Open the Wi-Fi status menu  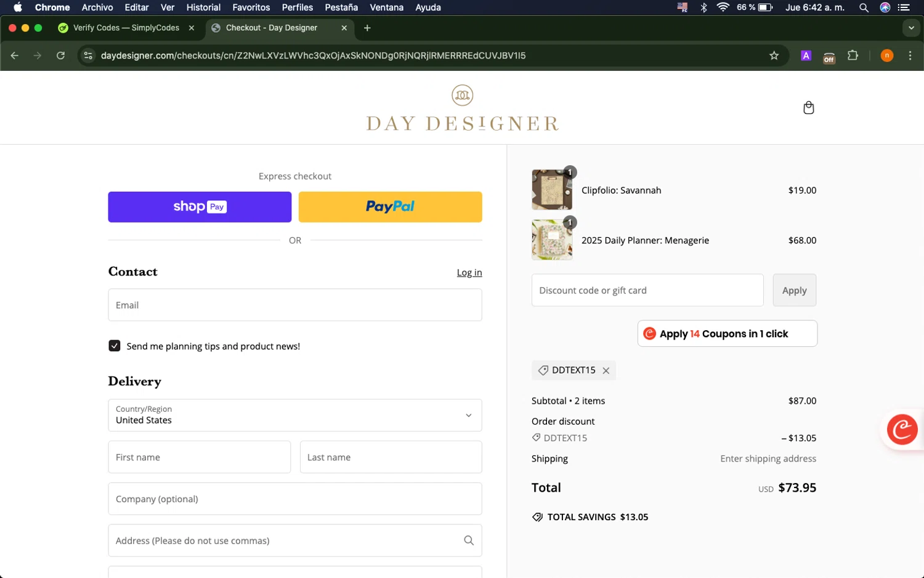pyautogui.click(x=723, y=7)
